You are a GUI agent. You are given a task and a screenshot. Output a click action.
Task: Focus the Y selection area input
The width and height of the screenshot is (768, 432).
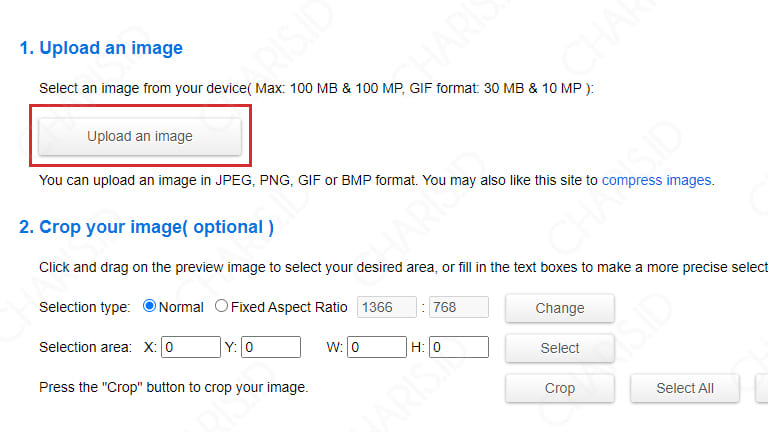(271, 347)
